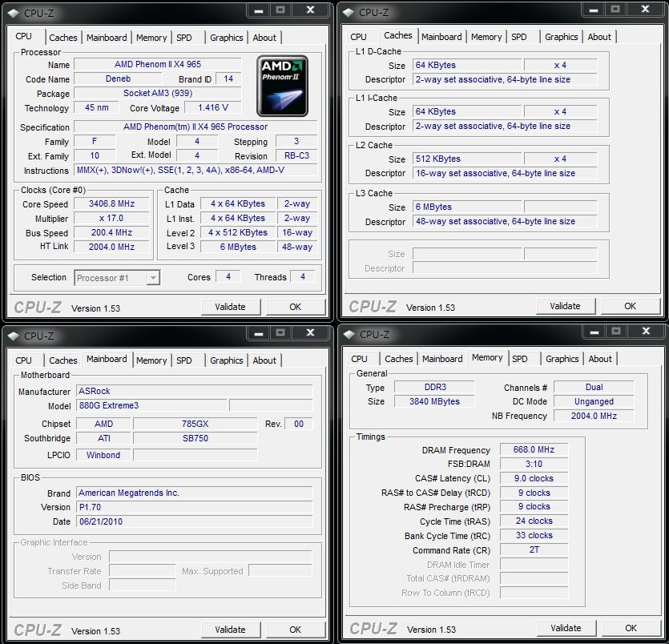669x644 pixels.
Task: Open Mainboard tab in the CPU window
Action: pos(107,38)
